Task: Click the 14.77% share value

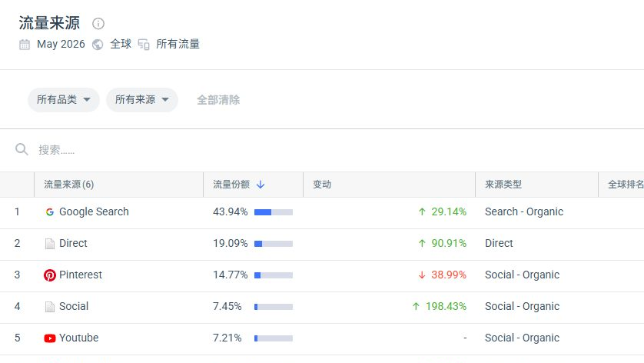Action: (x=231, y=275)
